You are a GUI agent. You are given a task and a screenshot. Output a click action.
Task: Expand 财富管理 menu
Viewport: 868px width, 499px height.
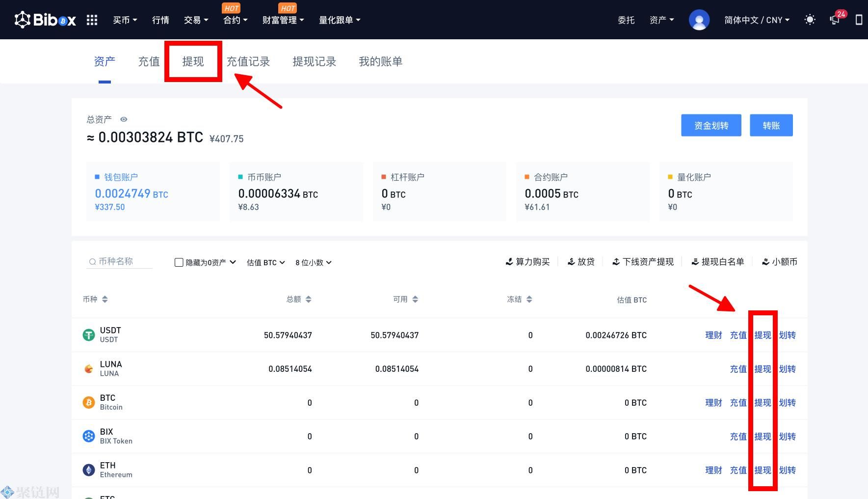click(x=283, y=20)
